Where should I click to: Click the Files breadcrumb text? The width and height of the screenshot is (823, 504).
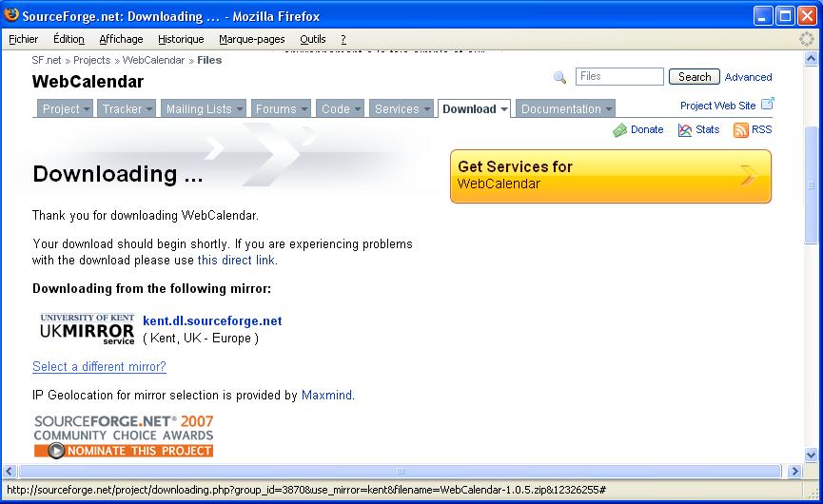[209, 60]
